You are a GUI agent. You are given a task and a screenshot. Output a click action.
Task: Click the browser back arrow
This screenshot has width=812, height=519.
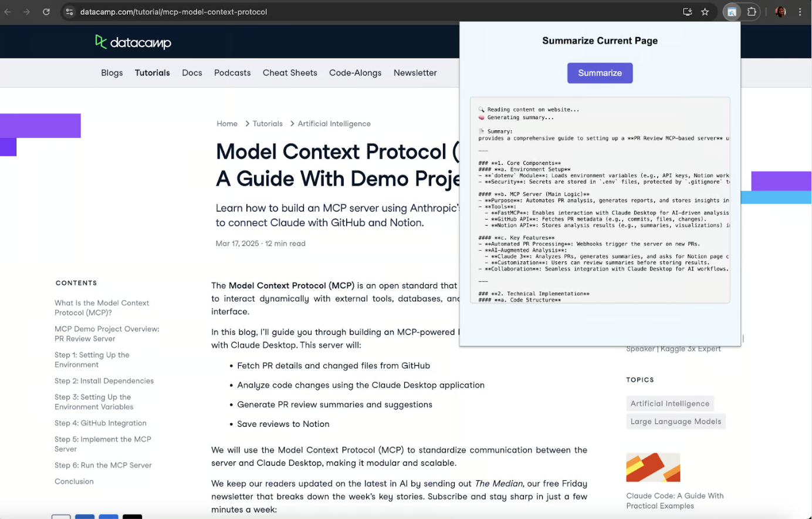click(x=8, y=12)
